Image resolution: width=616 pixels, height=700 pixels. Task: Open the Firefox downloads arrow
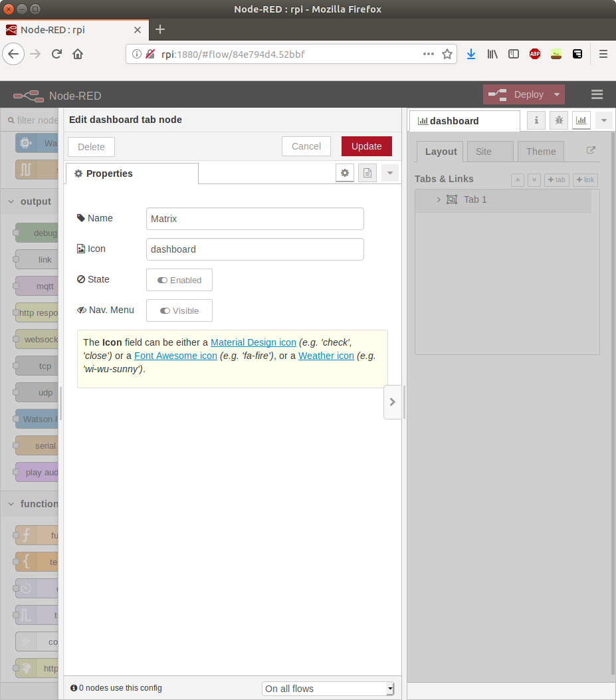[x=471, y=54]
